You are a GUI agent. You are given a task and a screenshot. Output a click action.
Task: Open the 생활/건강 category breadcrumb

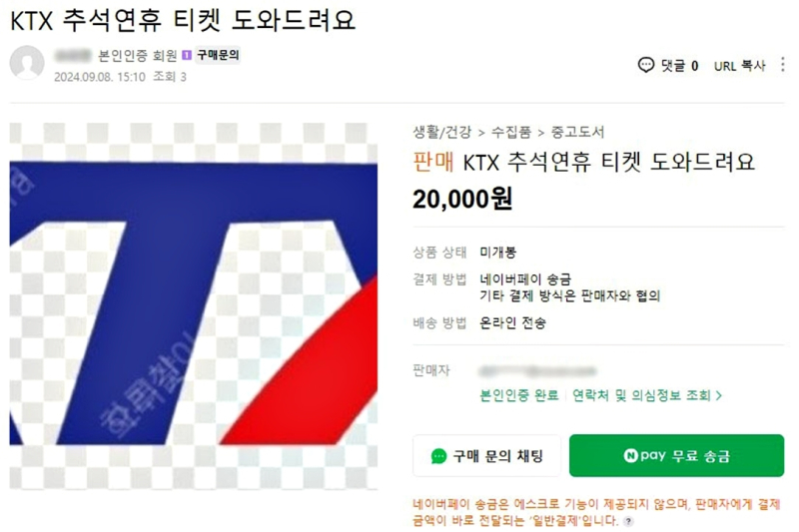pyautogui.click(x=442, y=133)
